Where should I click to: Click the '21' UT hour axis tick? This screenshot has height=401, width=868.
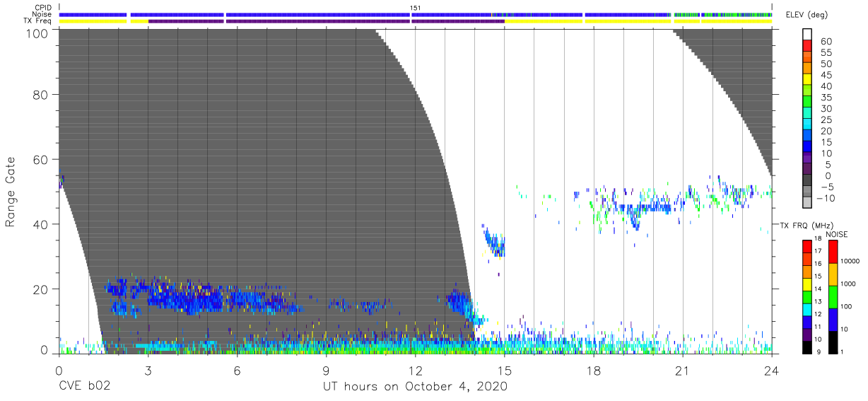(x=682, y=371)
